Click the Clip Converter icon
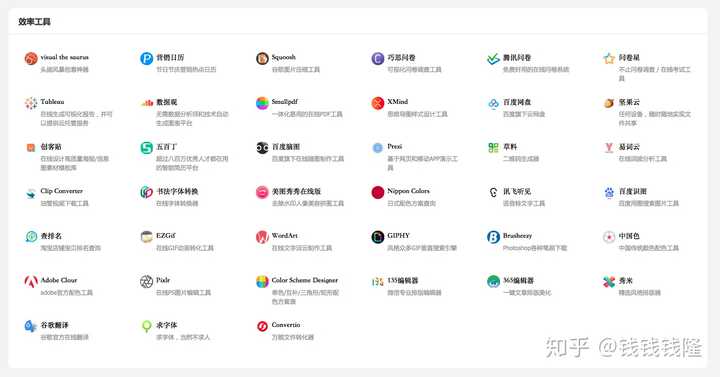This screenshot has height=377, width=720. (31, 192)
